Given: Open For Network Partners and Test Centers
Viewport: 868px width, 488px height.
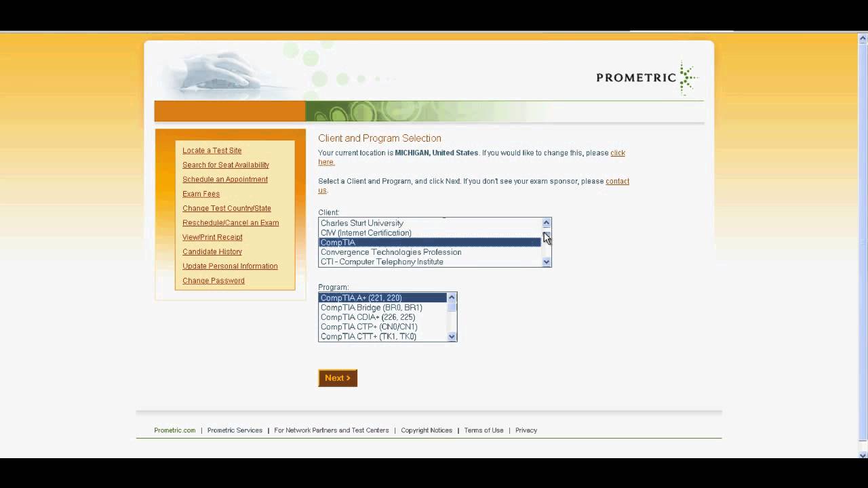Looking at the screenshot, I should tap(332, 430).
